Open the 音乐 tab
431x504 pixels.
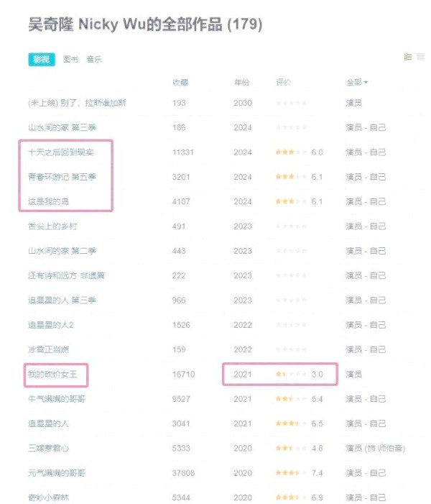click(x=94, y=59)
